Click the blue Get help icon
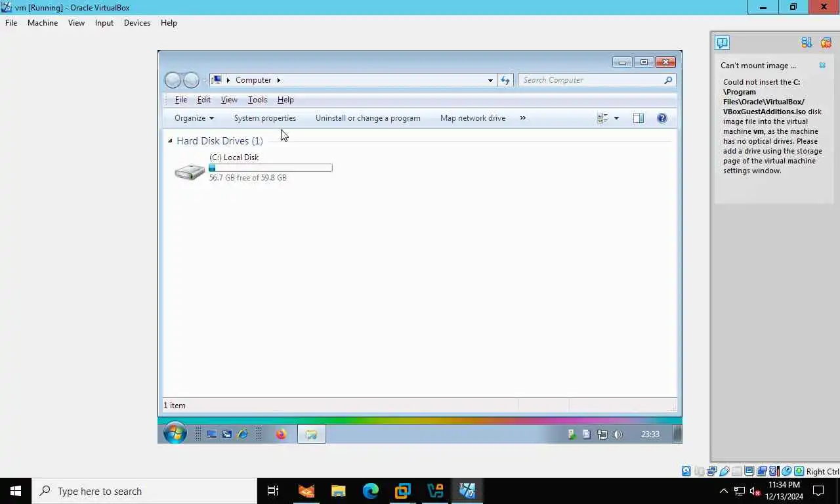The width and height of the screenshot is (840, 504). (x=662, y=118)
